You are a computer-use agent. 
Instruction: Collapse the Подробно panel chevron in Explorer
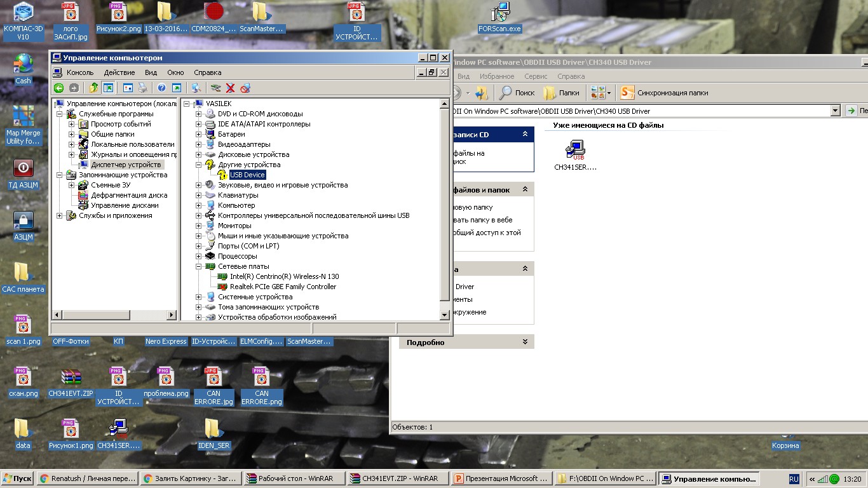525,342
